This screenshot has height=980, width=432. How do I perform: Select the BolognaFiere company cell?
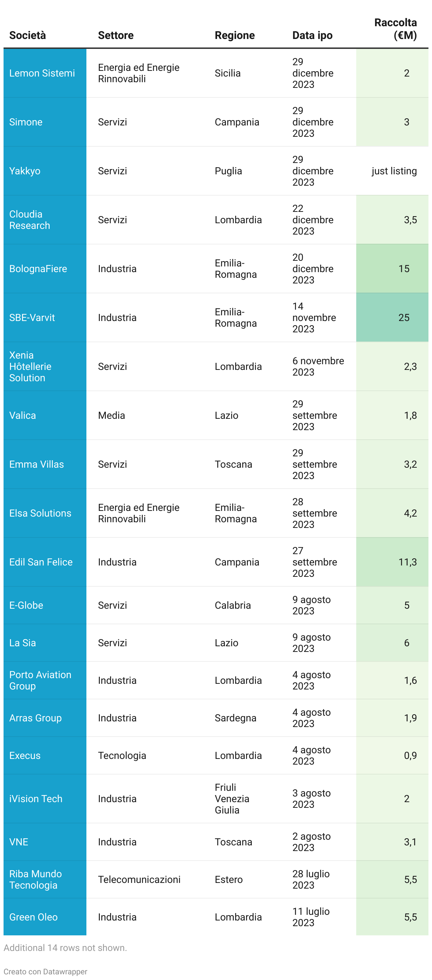click(38, 269)
